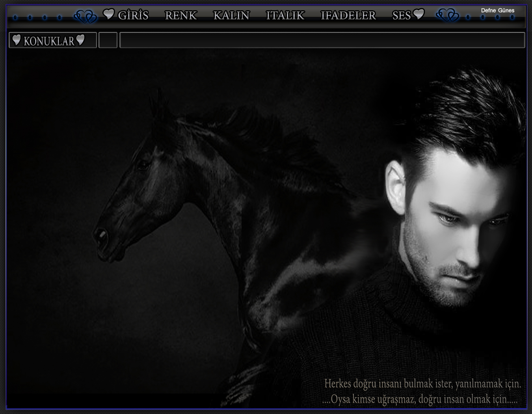Viewport: 532px width, 414px height.
Task: Toggle ITALIK italic text
Action: [x=285, y=15]
